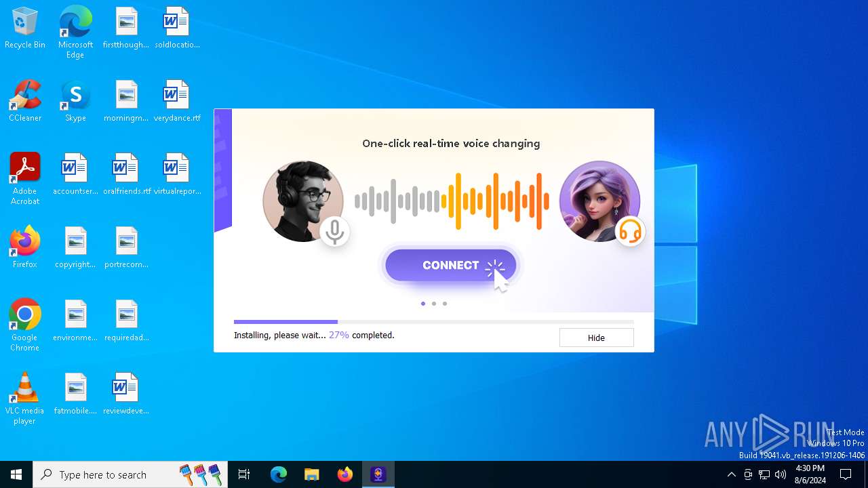
Task: Open the volume control tray icon
Action: point(781,474)
